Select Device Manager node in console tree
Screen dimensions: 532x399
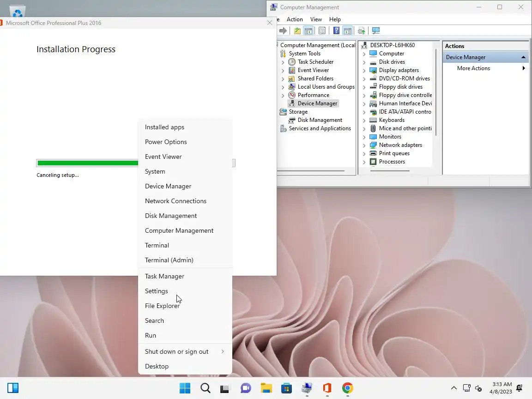(317, 103)
